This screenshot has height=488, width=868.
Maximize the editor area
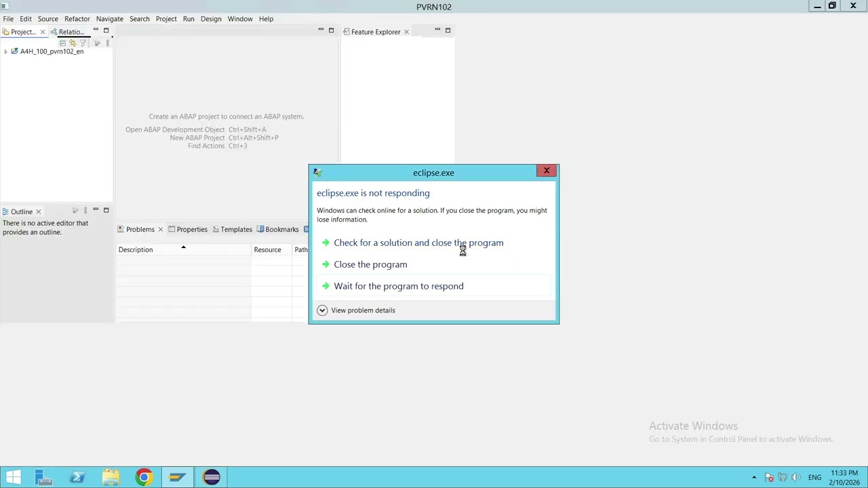point(331,30)
